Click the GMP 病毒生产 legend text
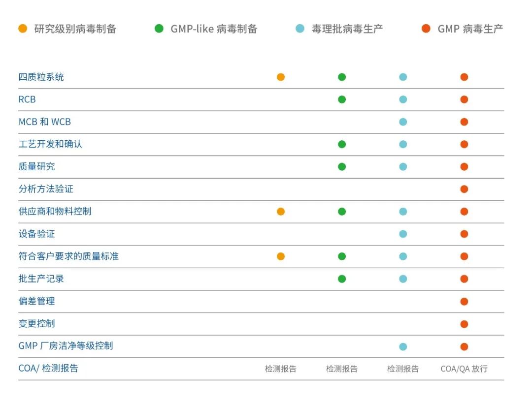Screen dimensions: 532x404 470,29
